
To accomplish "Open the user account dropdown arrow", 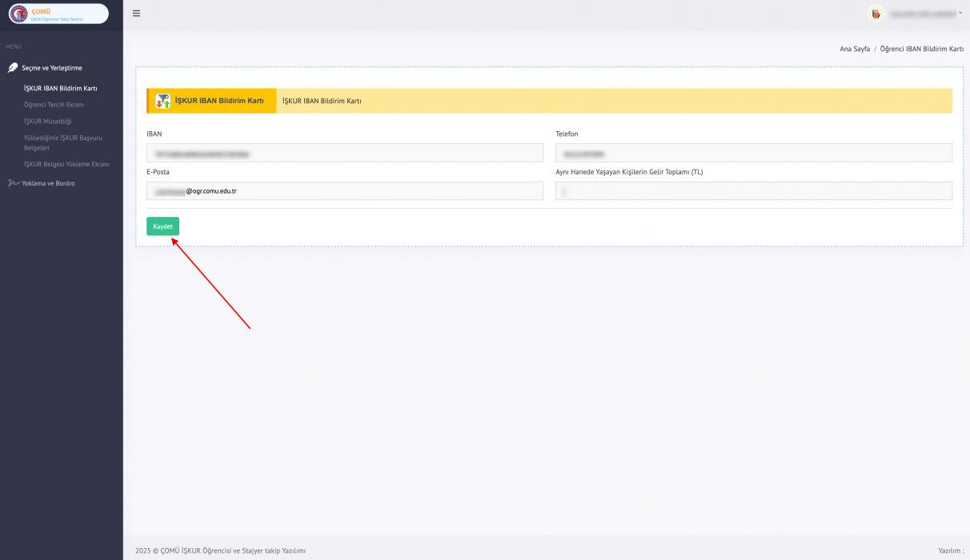I will (960, 13).
